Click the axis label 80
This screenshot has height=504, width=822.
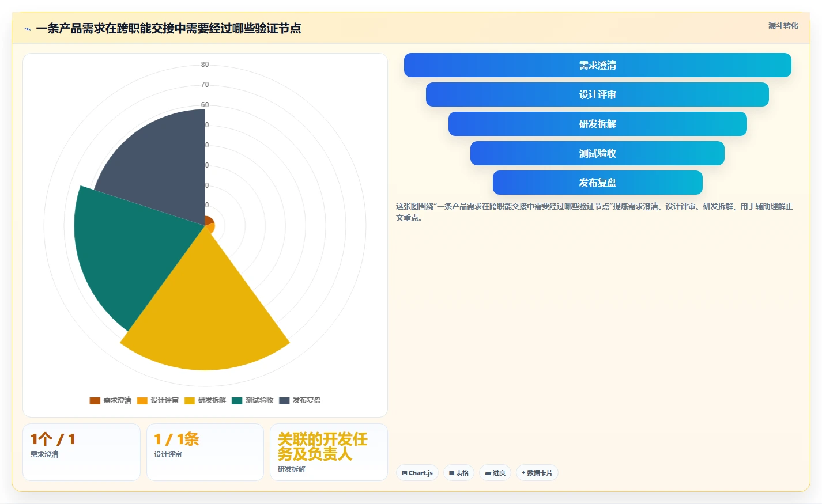pyautogui.click(x=205, y=65)
